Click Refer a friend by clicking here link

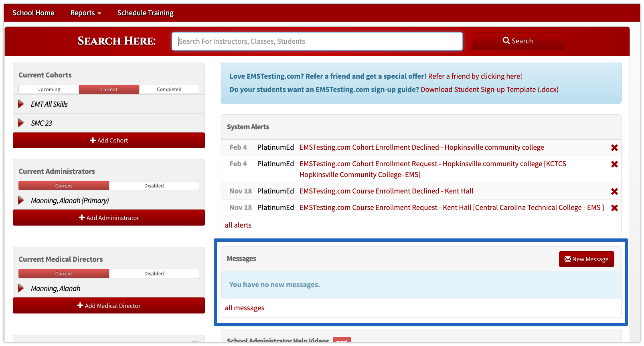point(475,76)
